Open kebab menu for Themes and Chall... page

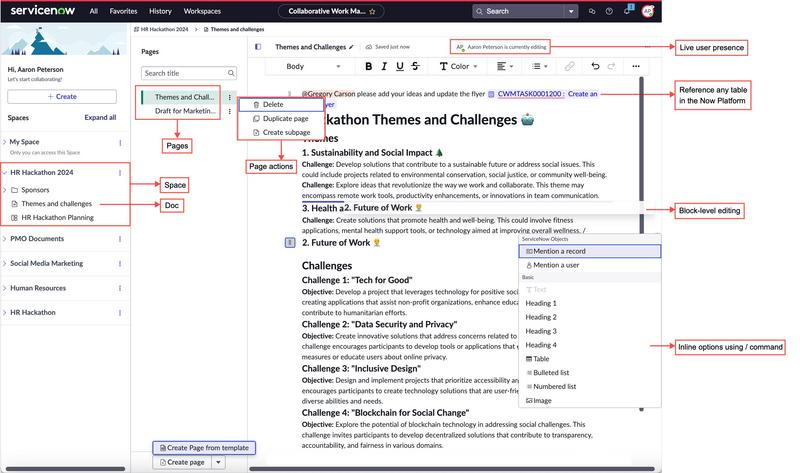point(230,97)
